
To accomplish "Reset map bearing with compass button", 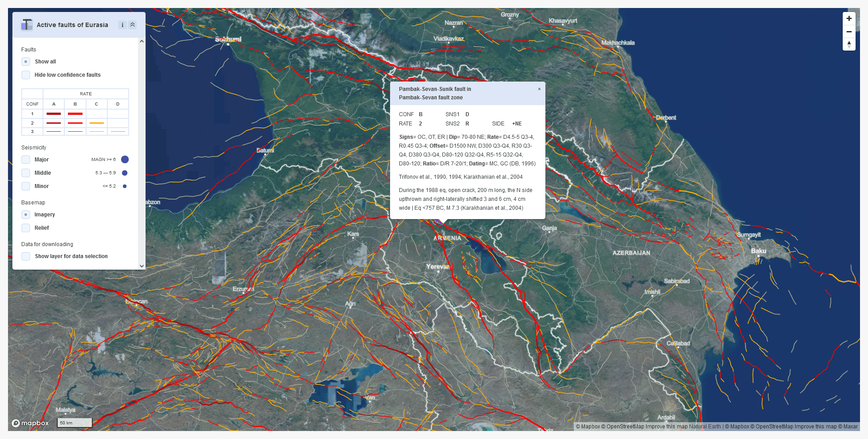I will pos(848,44).
